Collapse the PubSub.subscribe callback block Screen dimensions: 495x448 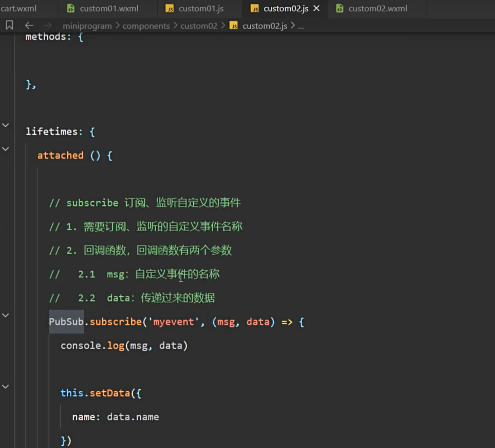pyautogui.click(x=6, y=316)
